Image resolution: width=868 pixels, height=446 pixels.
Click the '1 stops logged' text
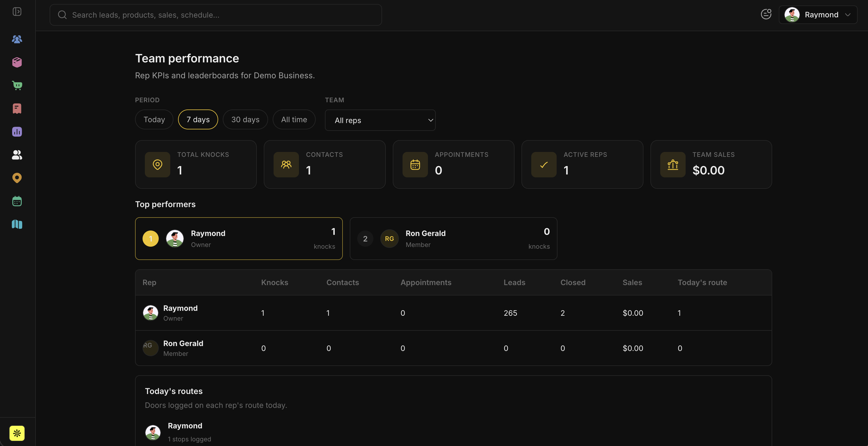click(189, 439)
